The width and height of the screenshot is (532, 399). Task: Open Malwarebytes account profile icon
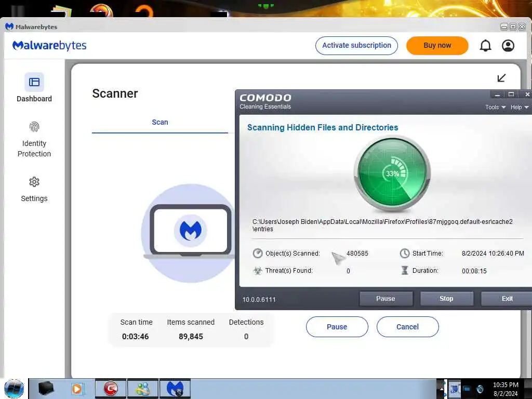[x=508, y=46]
